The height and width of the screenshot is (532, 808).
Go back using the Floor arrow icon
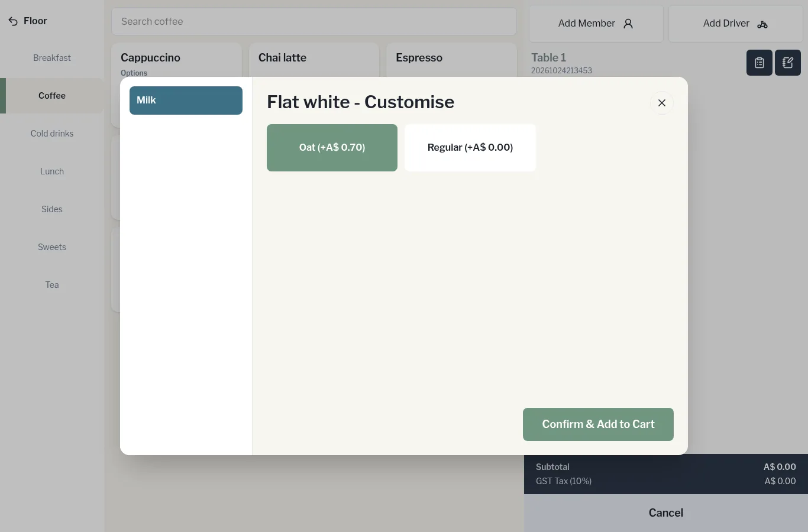[13, 21]
